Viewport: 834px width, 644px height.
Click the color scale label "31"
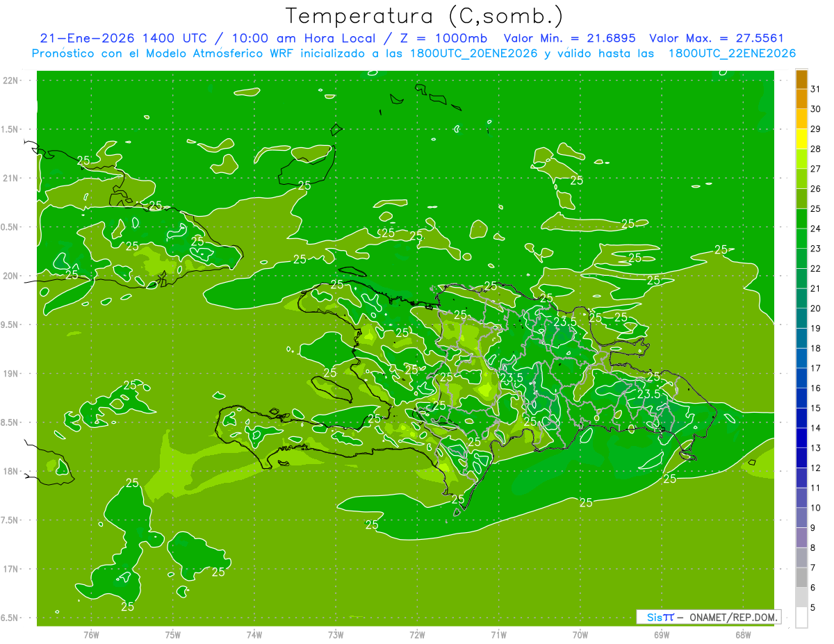point(816,89)
